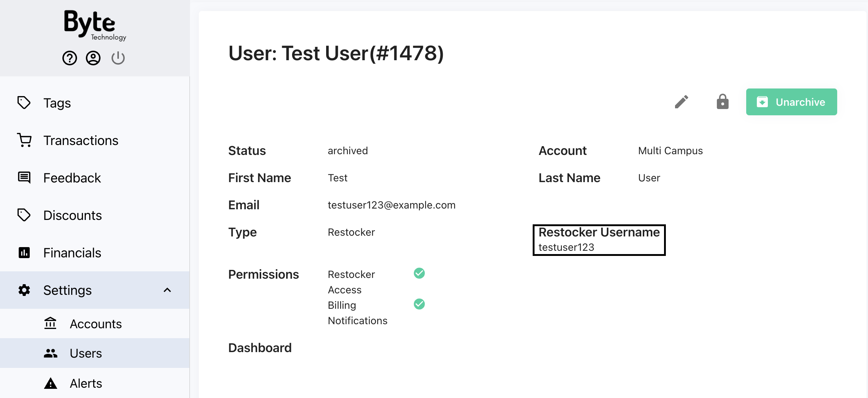This screenshot has width=868, height=398.
Task: Click the Discounts tag icon
Action: click(x=24, y=215)
